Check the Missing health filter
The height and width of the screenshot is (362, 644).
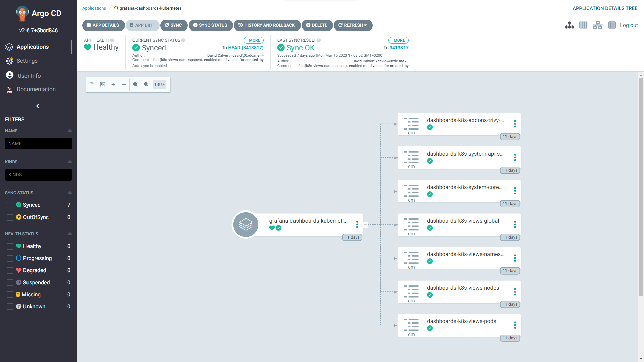[x=10, y=295]
